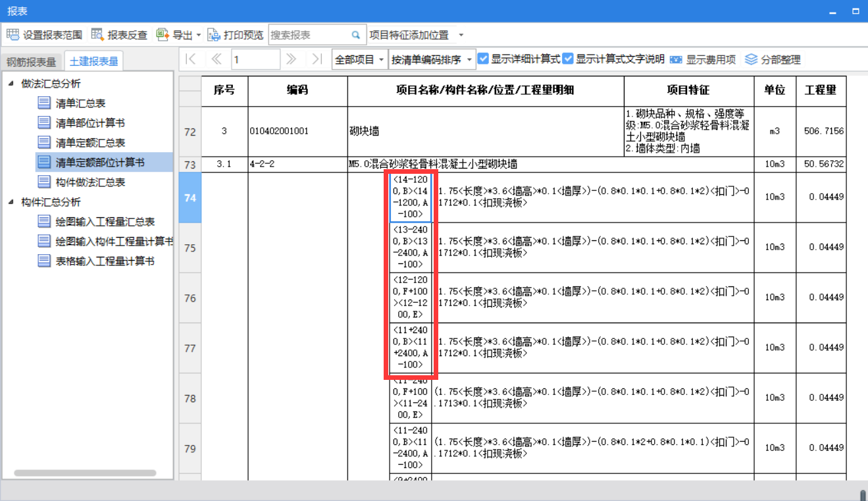The image size is (868, 501).
Task: Switch to 钢筋报表量 tab
Action: click(x=31, y=62)
